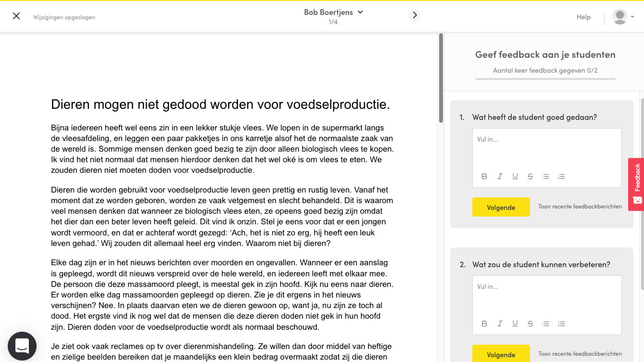Click 'Aantal keer feedback gegeven 0/2' text
Screen dimensions: 644x362
(x=545, y=70)
